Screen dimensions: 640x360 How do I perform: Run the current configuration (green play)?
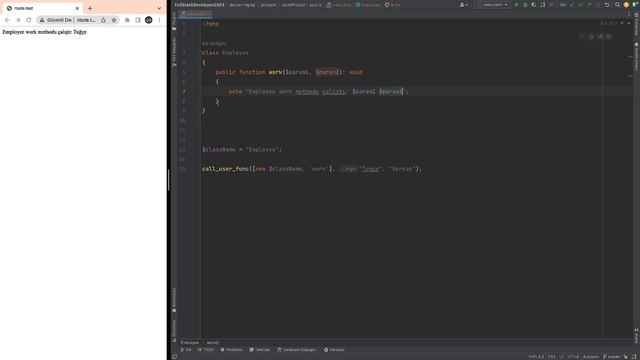pos(516,5)
